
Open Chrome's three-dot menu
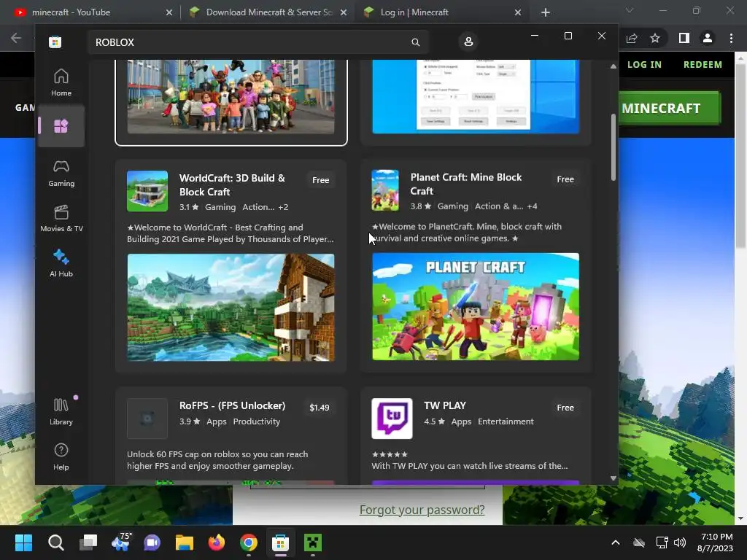731,38
